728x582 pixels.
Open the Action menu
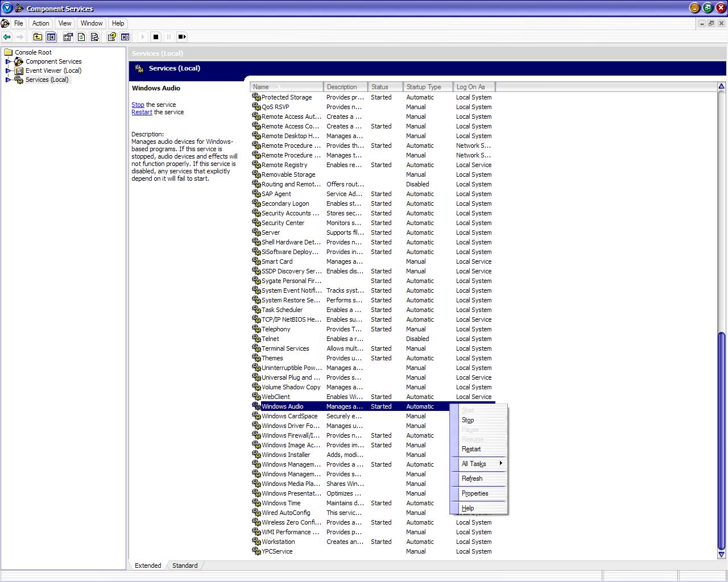(x=40, y=23)
